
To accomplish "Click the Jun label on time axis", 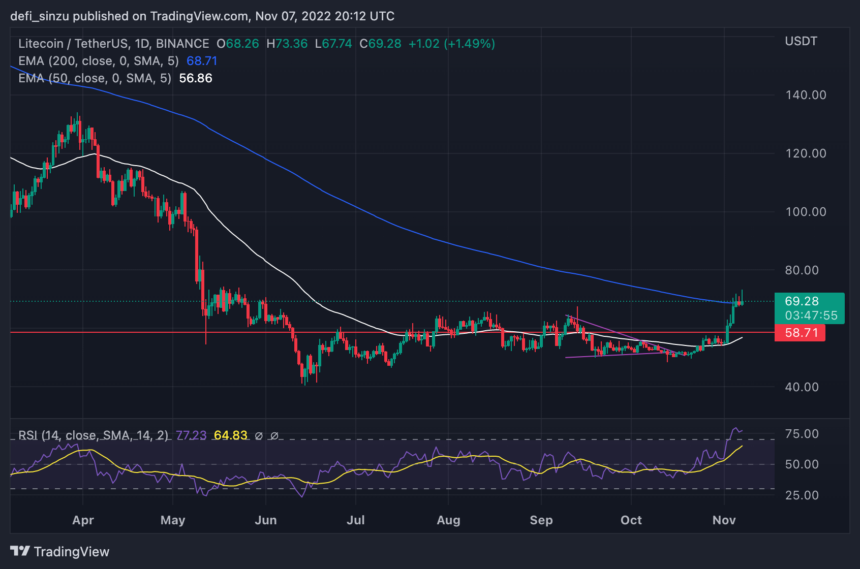I will (x=266, y=520).
